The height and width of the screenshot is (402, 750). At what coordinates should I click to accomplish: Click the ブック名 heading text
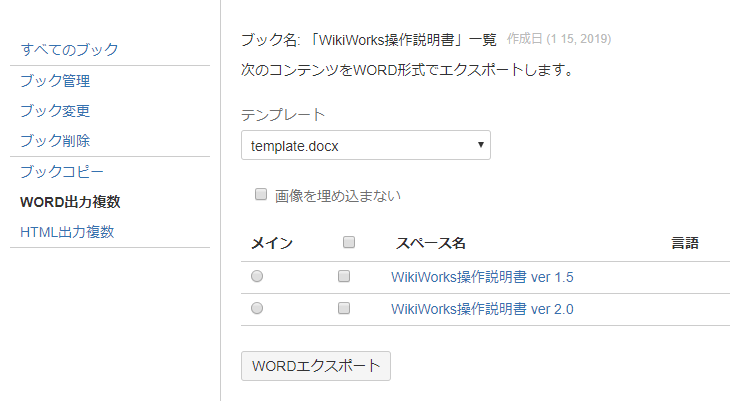point(368,39)
